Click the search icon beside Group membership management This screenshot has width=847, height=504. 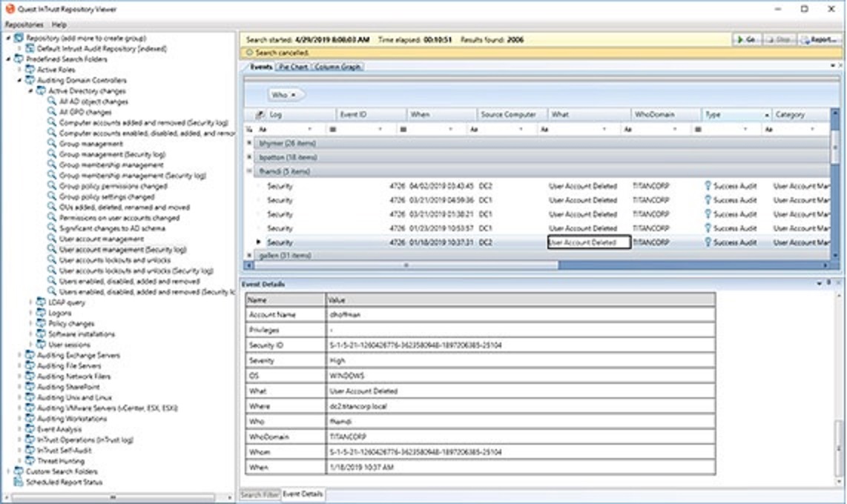coord(51,165)
